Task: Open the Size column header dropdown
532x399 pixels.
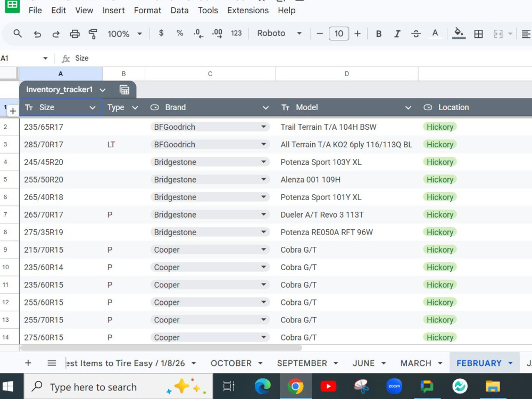Action: pos(92,107)
